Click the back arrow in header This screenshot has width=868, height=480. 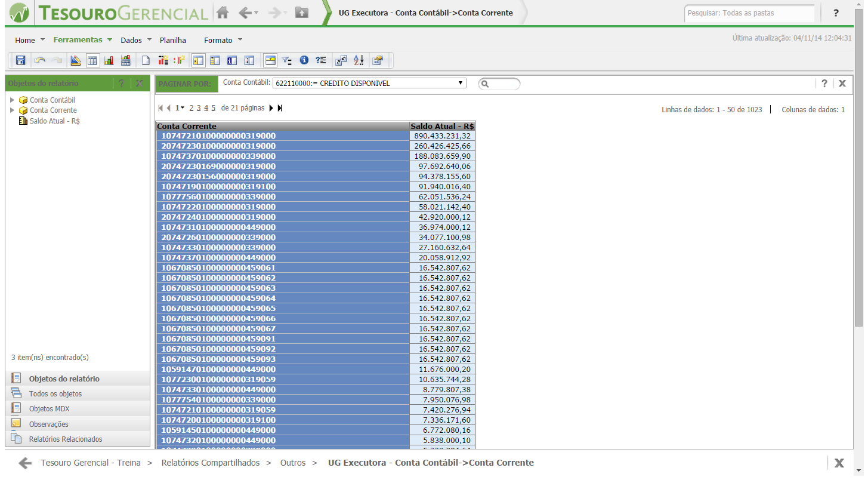(245, 12)
